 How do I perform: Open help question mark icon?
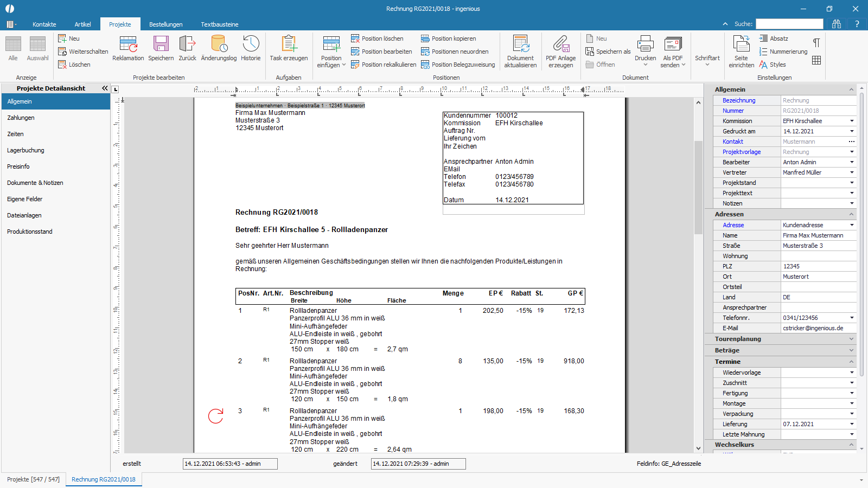click(x=857, y=24)
